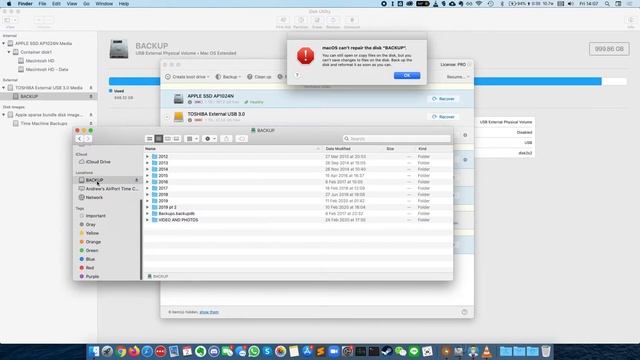Show Info in Disk Utility toolbar
The height and width of the screenshot is (360, 640).
point(631,22)
